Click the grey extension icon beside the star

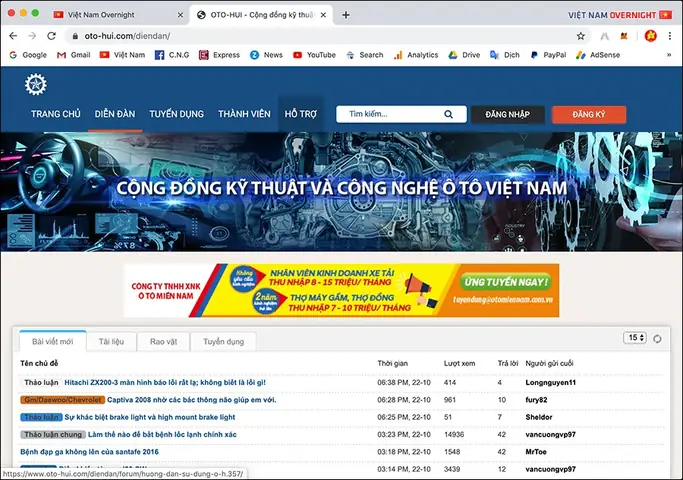coord(605,36)
